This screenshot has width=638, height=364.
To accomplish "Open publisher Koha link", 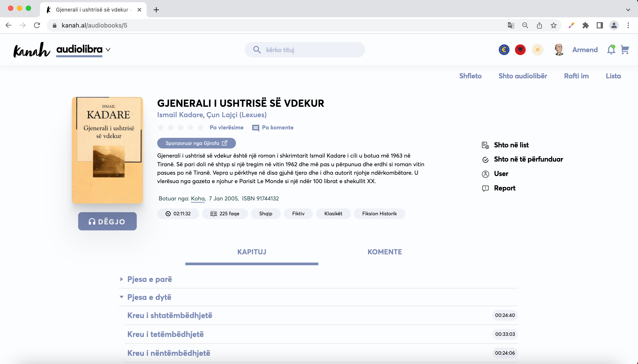I will 198,198.
